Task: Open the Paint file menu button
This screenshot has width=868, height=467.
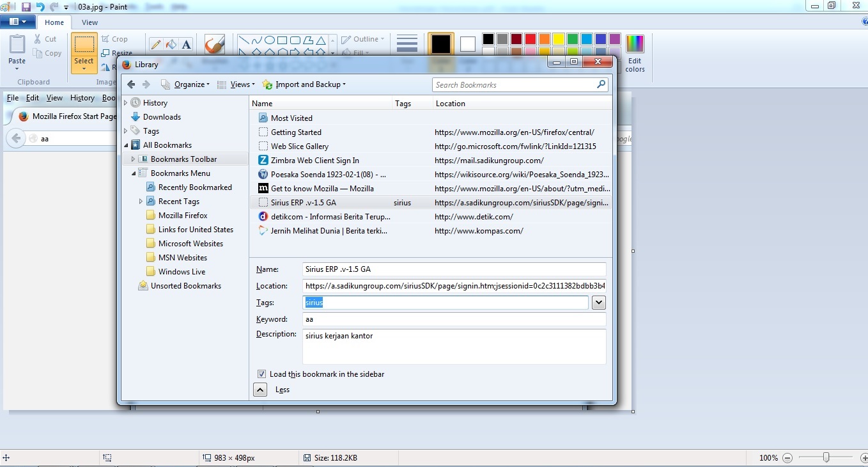Action: click(x=17, y=22)
